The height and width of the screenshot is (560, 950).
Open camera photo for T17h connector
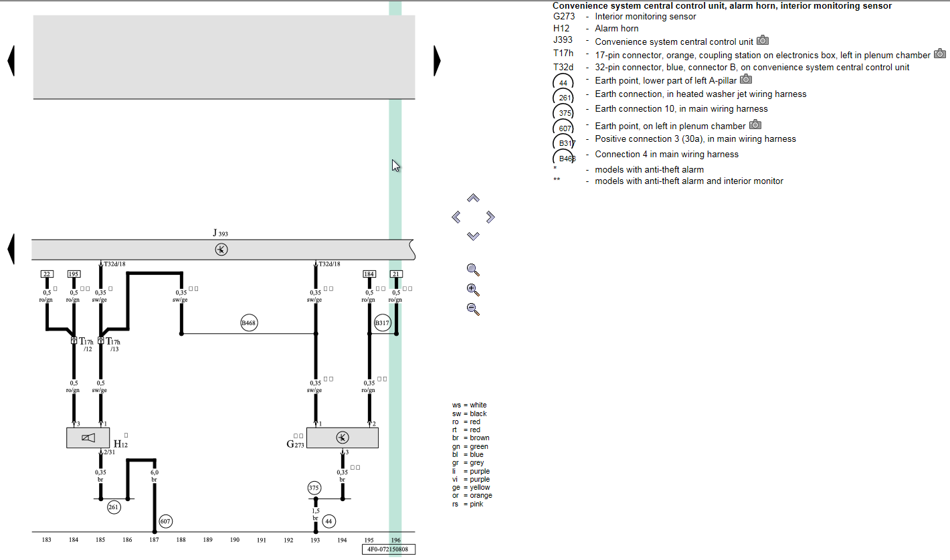point(940,54)
